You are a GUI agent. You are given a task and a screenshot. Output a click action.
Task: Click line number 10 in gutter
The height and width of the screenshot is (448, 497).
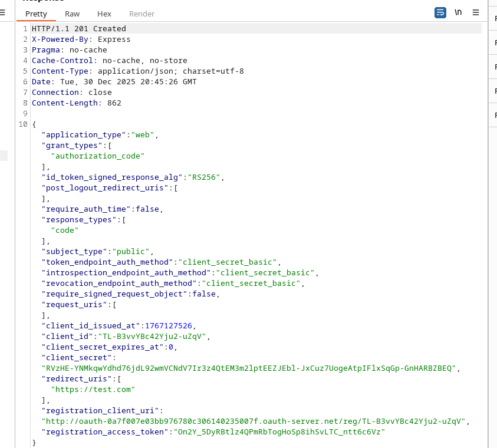click(23, 124)
